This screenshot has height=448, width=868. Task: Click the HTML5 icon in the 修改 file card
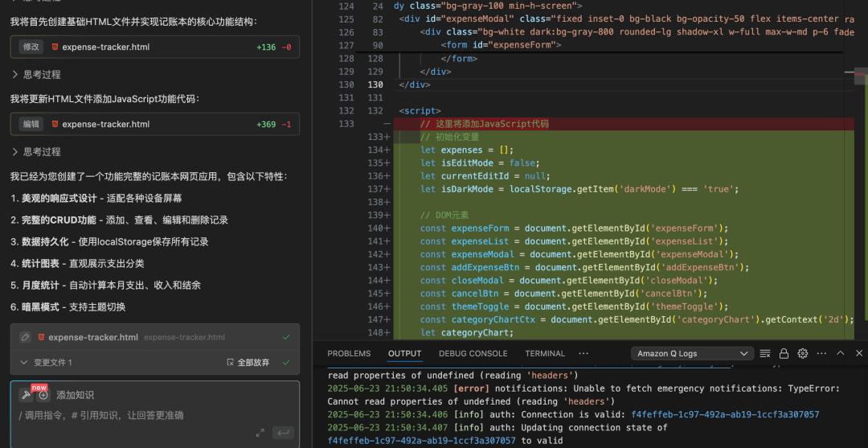pos(55,47)
